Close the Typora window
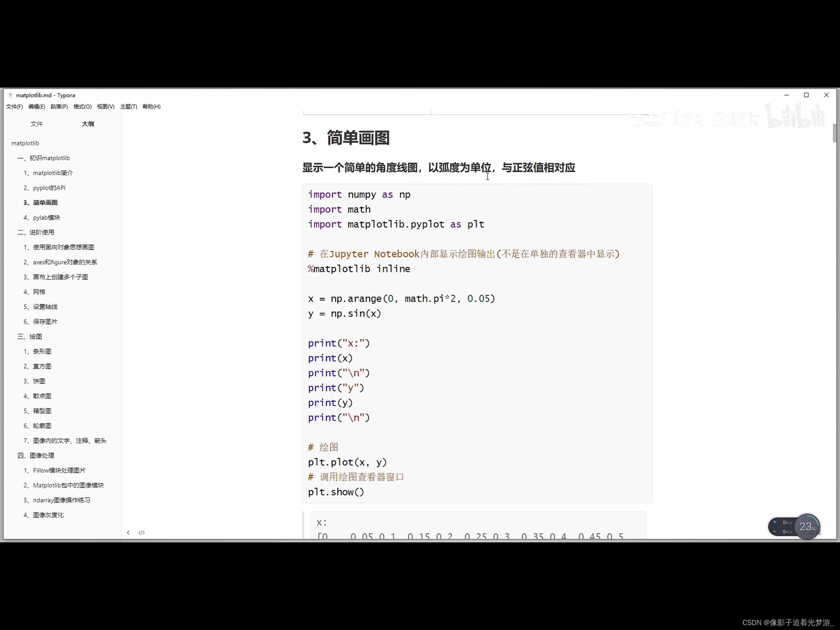This screenshot has width=840, height=630. click(x=826, y=95)
